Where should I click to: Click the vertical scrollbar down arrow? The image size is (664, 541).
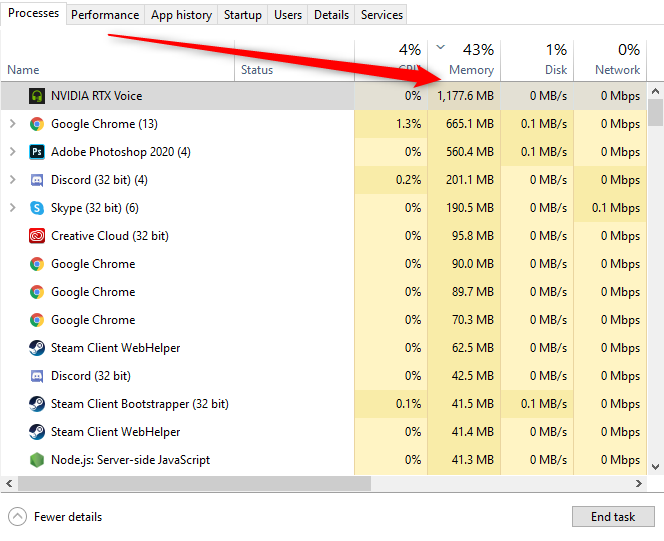(x=655, y=466)
